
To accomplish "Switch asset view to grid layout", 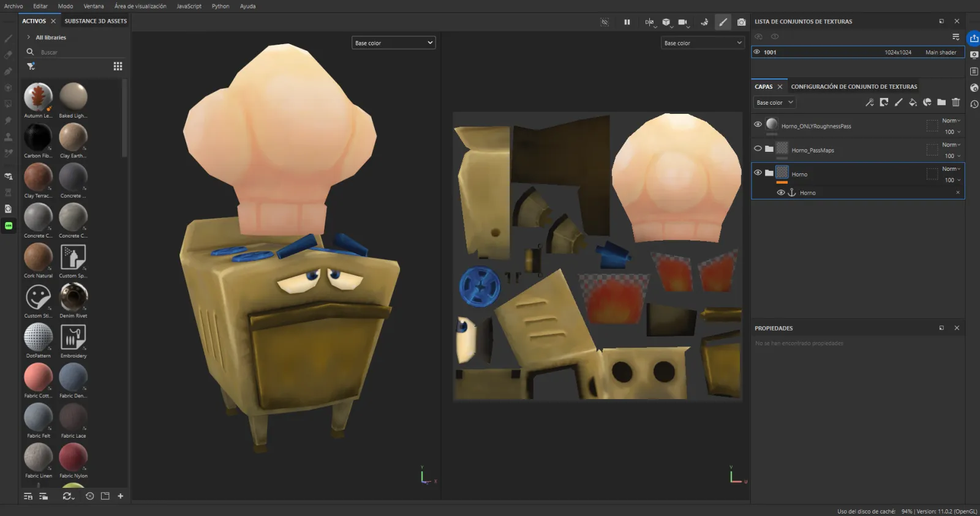I will (x=118, y=66).
